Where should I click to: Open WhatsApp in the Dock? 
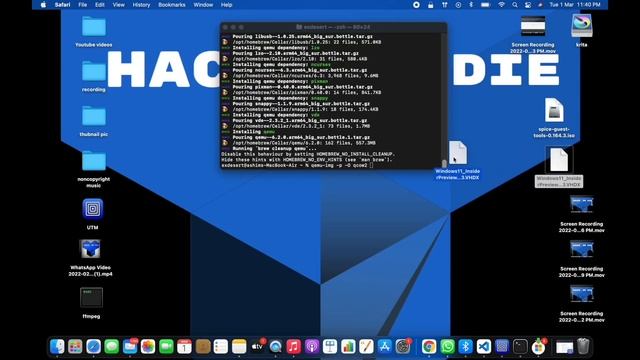pyautogui.click(x=447, y=347)
